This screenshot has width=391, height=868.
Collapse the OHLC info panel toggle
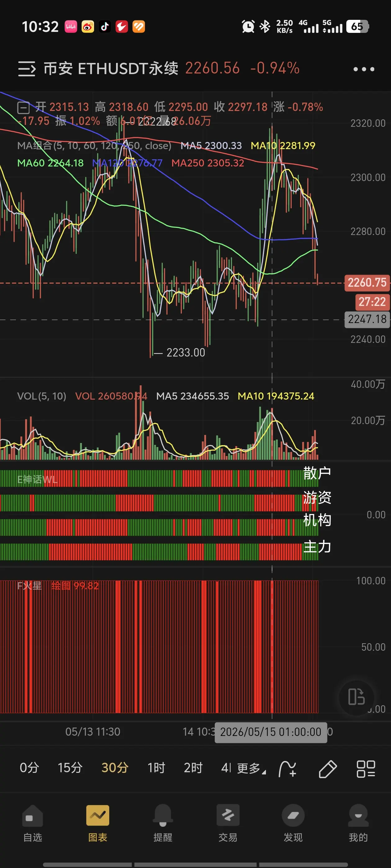point(23,108)
